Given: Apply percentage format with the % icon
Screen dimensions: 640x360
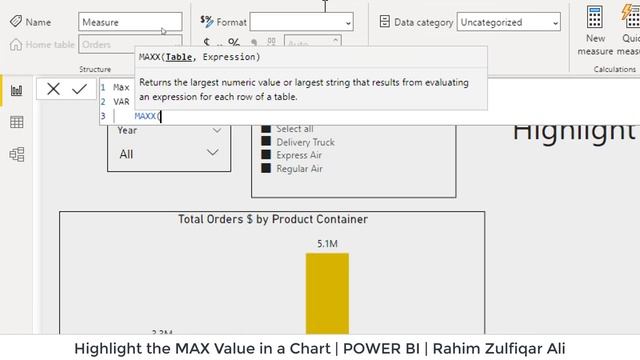Looking at the screenshot, I should tap(234, 42).
